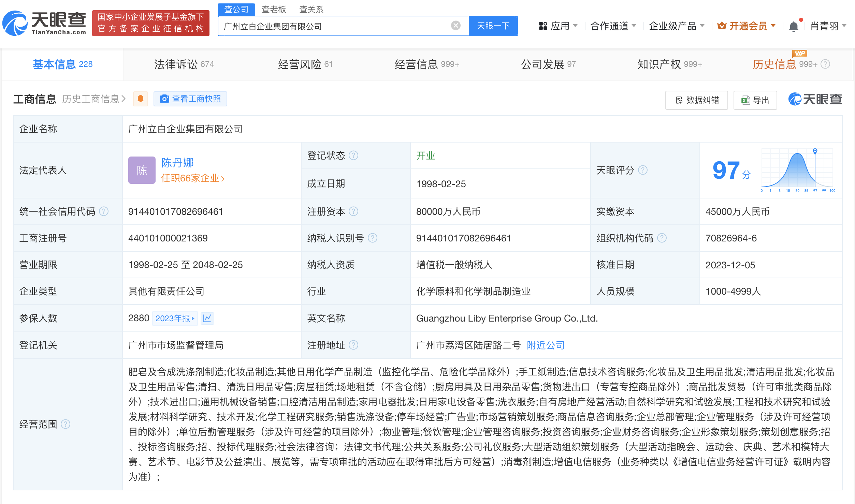点击历史信息旁的问号图标
This screenshot has height=504, width=855.
826,64
